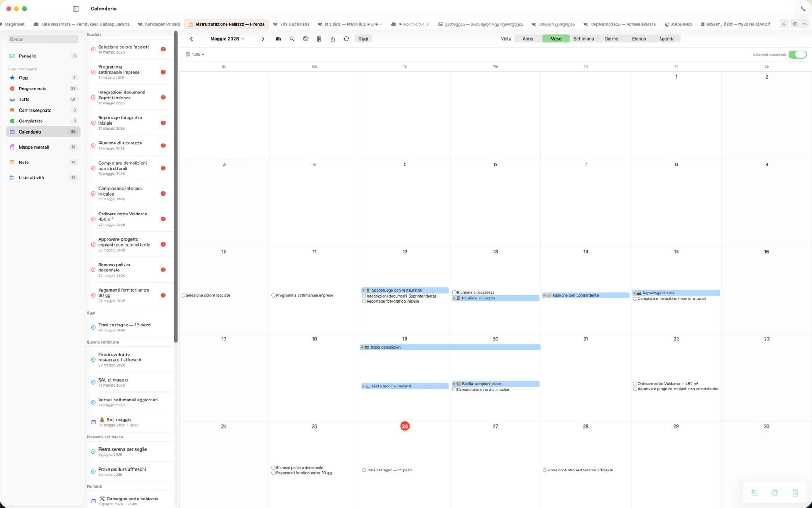This screenshot has width=812, height=508.
Task: Toggle the Nascondi completati switch
Action: 797,55
